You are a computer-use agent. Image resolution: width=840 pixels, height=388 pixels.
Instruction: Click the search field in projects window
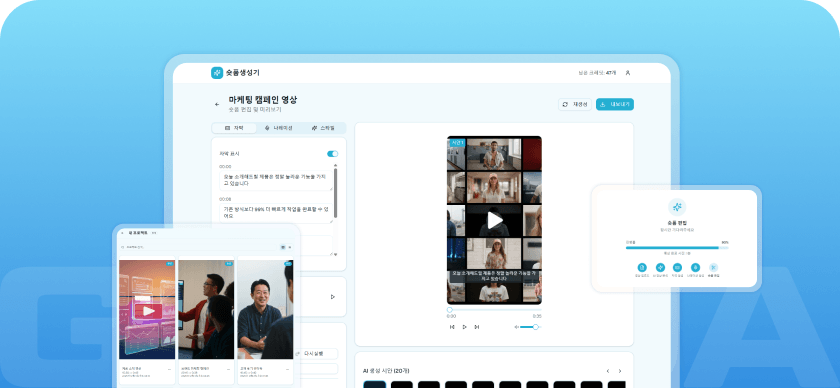tap(198, 247)
